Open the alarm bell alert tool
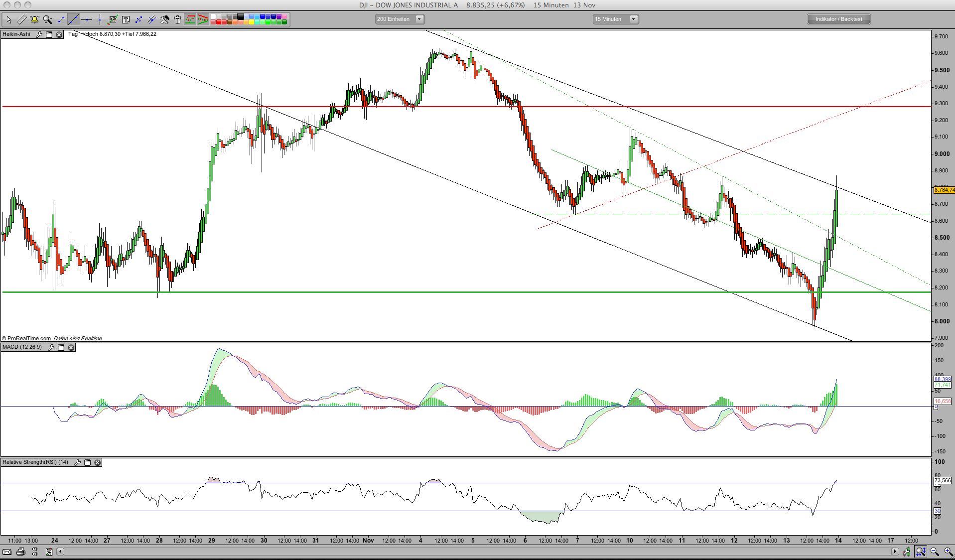Image resolution: width=955 pixels, height=560 pixels. pyautogui.click(x=34, y=19)
